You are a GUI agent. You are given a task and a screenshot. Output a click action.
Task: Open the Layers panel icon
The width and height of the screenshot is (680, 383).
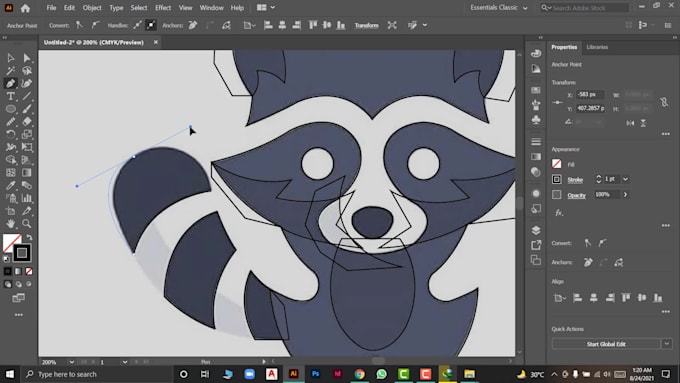tap(536, 230)
